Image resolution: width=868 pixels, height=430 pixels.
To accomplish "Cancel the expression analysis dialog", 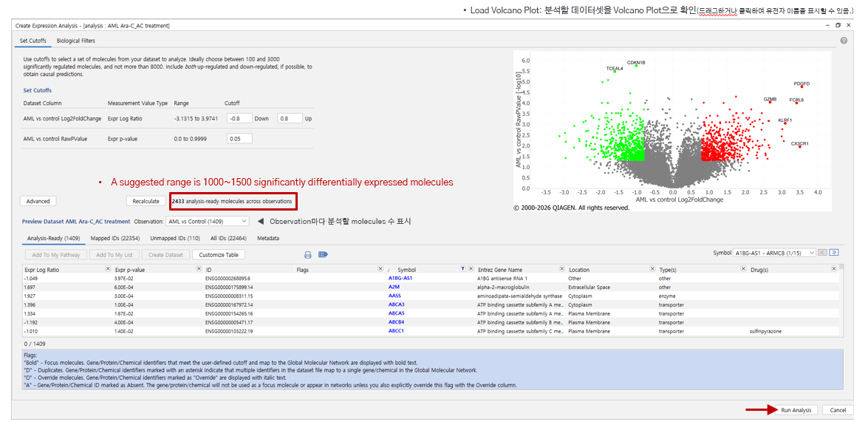I will (x=838, y=410).
